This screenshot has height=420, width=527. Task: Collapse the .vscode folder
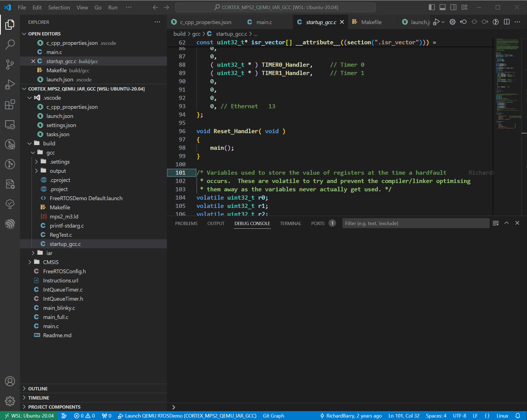click(30, 98)
